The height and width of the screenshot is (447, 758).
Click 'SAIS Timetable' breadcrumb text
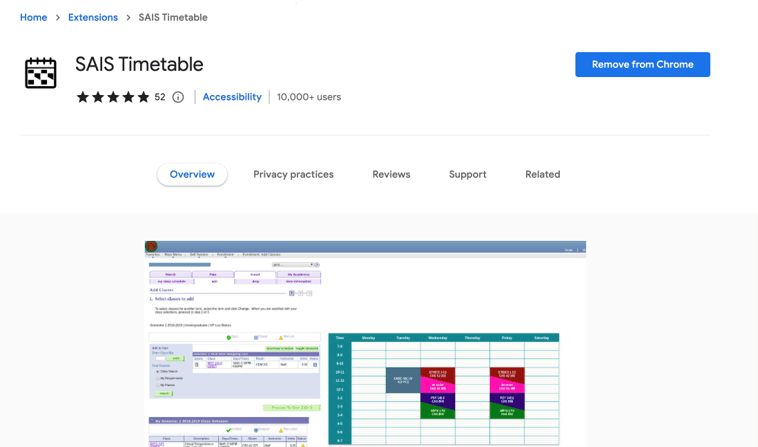click(173, 17)
